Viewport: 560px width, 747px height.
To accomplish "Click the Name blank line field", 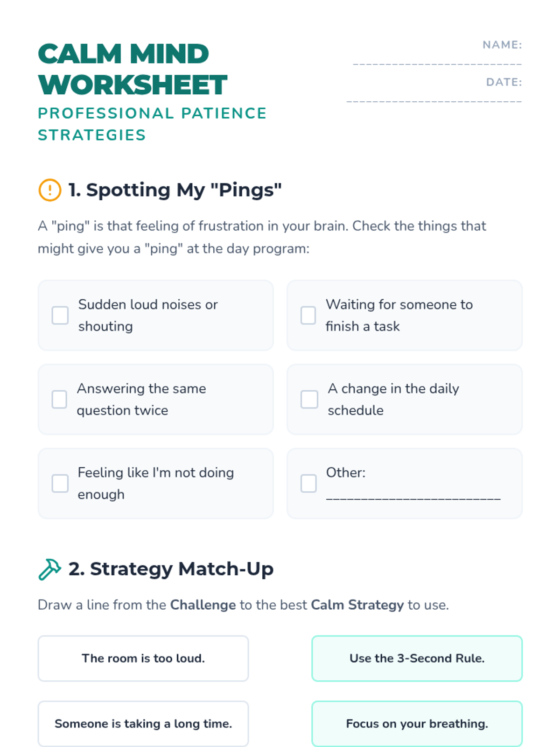I will click(437, 63).
